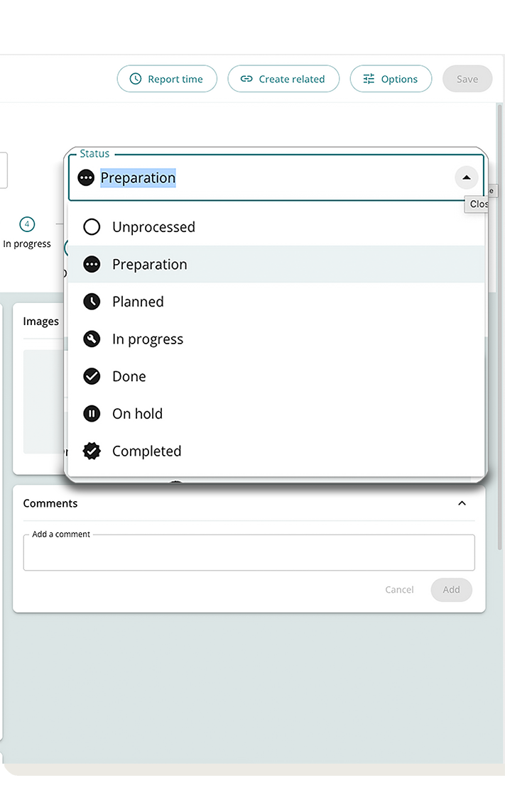This screenshot has width=505, height=812.
Task: Click the badge icon beside Completed
Action: coord(92,451)
